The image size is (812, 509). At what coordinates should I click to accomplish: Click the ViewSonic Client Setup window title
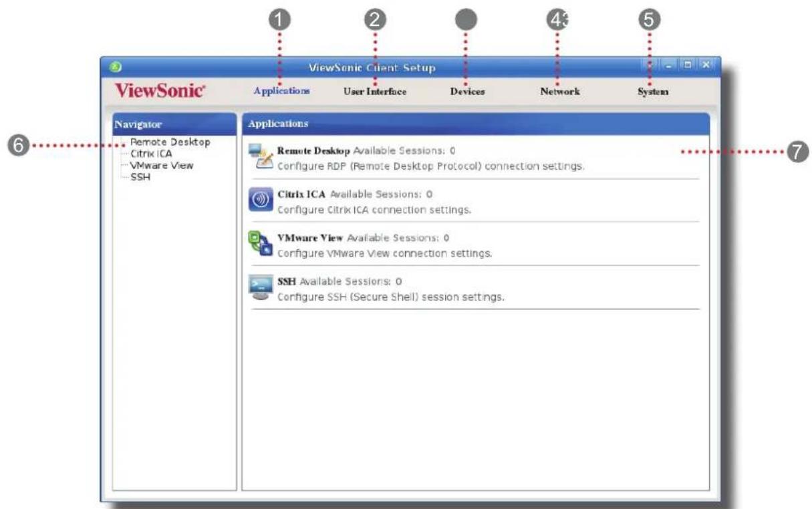372,68
